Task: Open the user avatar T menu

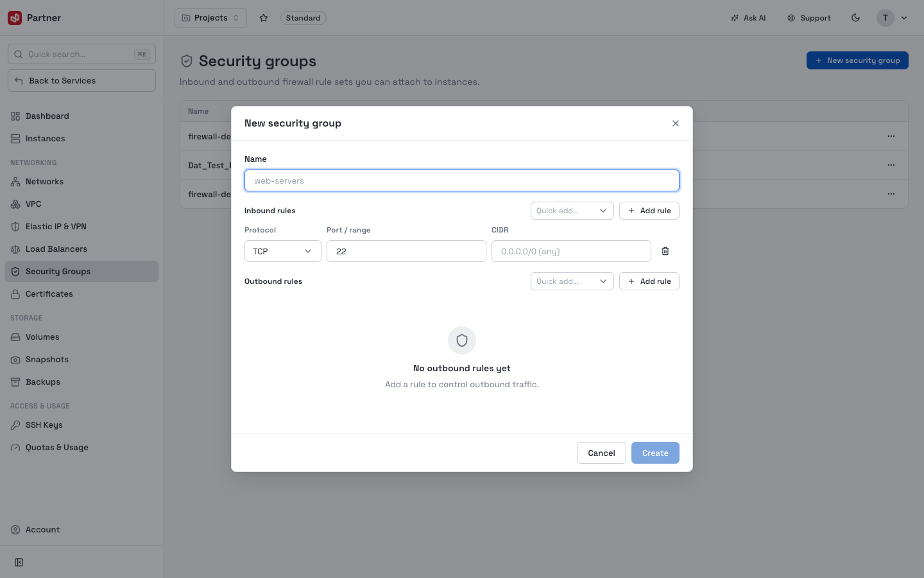Action: pyautogui.click(x=893, y=18)
